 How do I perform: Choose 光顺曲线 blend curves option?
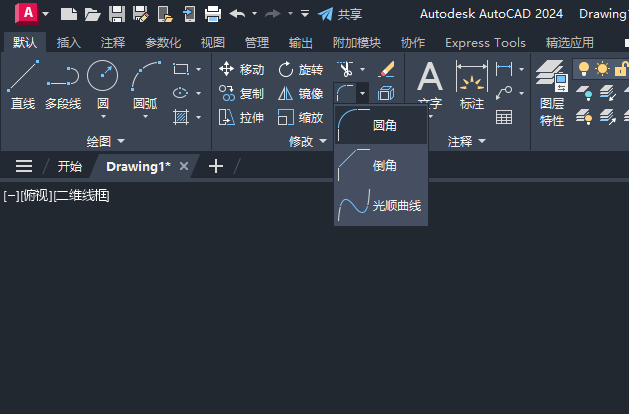[380, 205]
